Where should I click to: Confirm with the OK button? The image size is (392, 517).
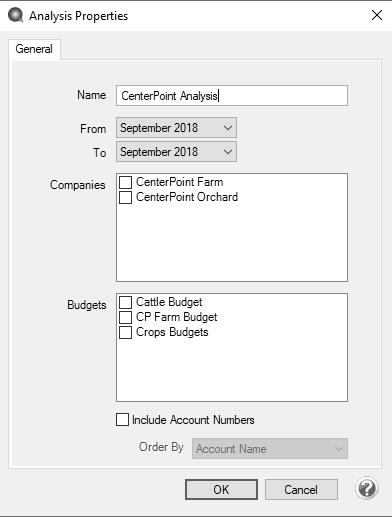pyautogui.click(x=221, y=489)
